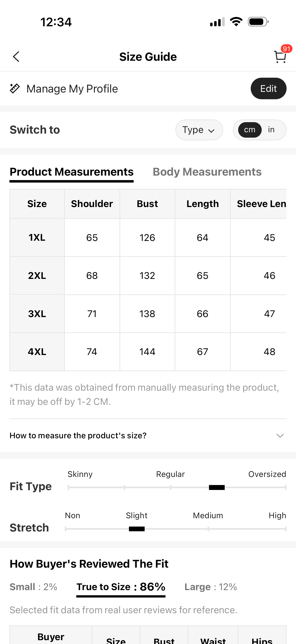The height and width of the screenshot is (644, 296).
Task: Switch measurement units to cm
Action: 250,130
